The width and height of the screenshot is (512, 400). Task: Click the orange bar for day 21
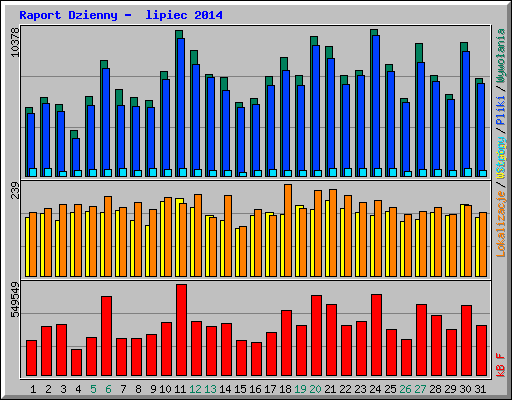[x=333, y=233]
